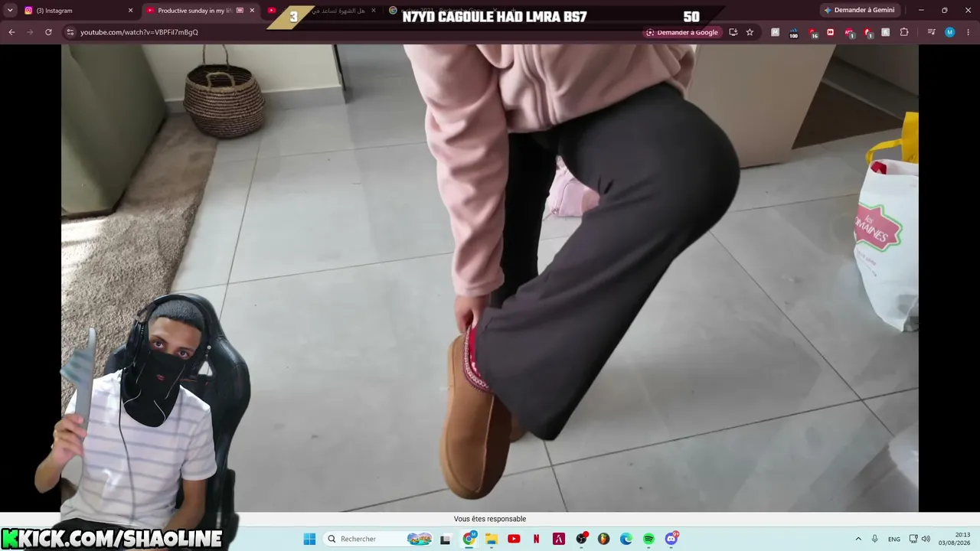Screen dimensions: 980x551
Task: Open the media controls button
Action: click(x=931, y=32)
